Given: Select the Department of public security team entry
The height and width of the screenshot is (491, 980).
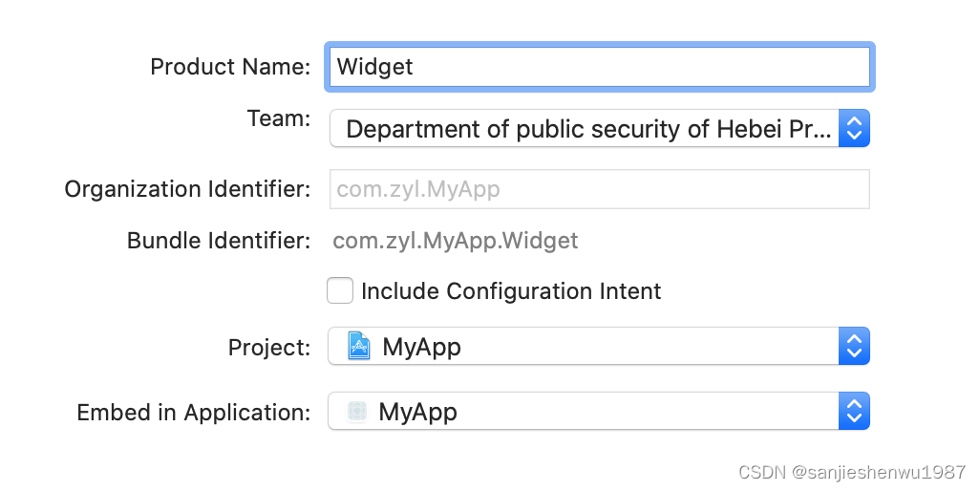Looking at the screenshot, I should pyautogui.click(x=588, y=129).
